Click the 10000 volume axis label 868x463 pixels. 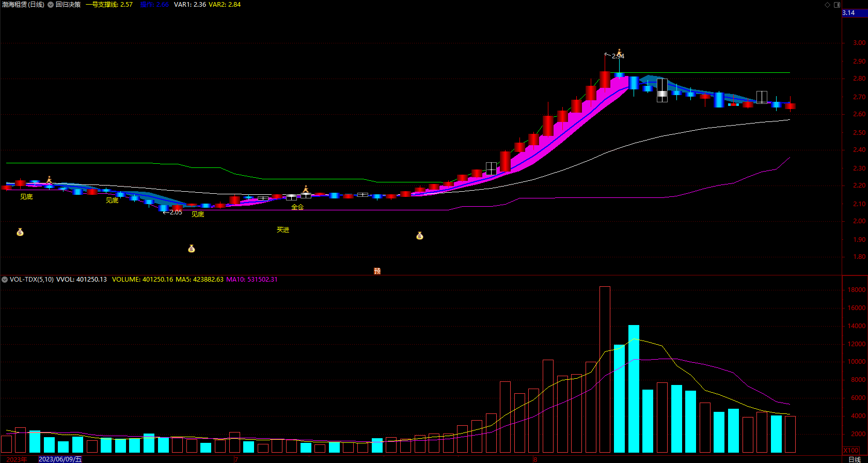tap(857, 362)
